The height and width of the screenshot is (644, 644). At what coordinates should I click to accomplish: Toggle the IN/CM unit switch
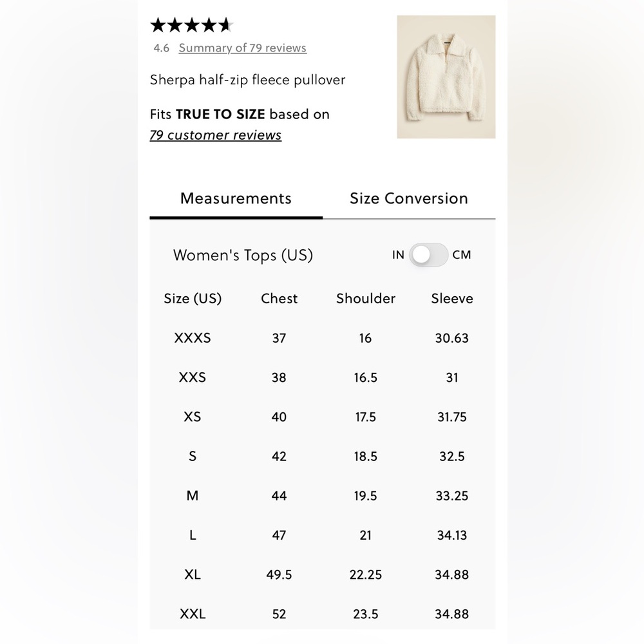click(x=428, y=254)
